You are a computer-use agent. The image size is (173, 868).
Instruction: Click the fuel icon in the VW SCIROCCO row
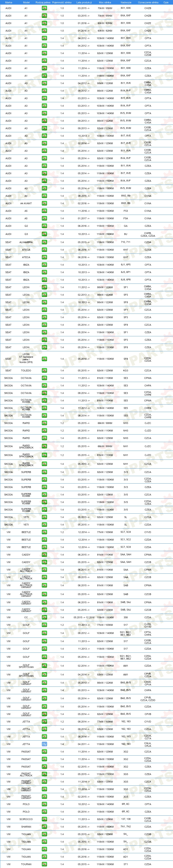click(x=44, y=819)
